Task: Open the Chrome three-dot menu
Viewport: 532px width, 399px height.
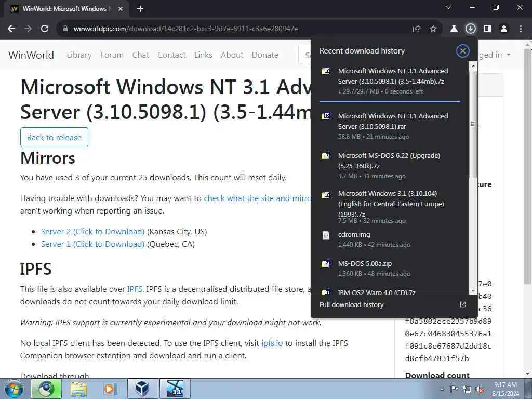Action: (x=521, y=29)
